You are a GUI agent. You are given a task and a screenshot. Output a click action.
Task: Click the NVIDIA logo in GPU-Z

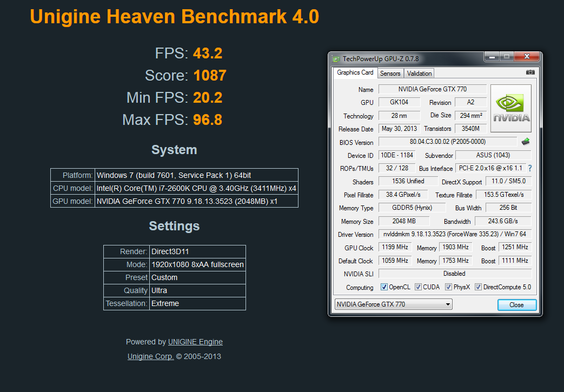[x=511, y=109]
